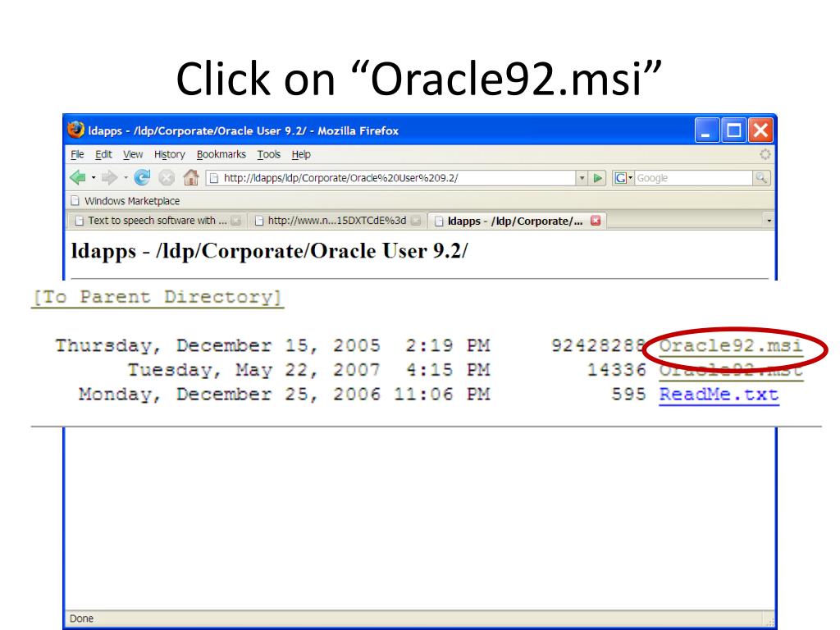Viewport: 840px width, 630px height.
Task: Open the ReadMe.txt link
Action: pyautogui.click(x=719, y=395)
